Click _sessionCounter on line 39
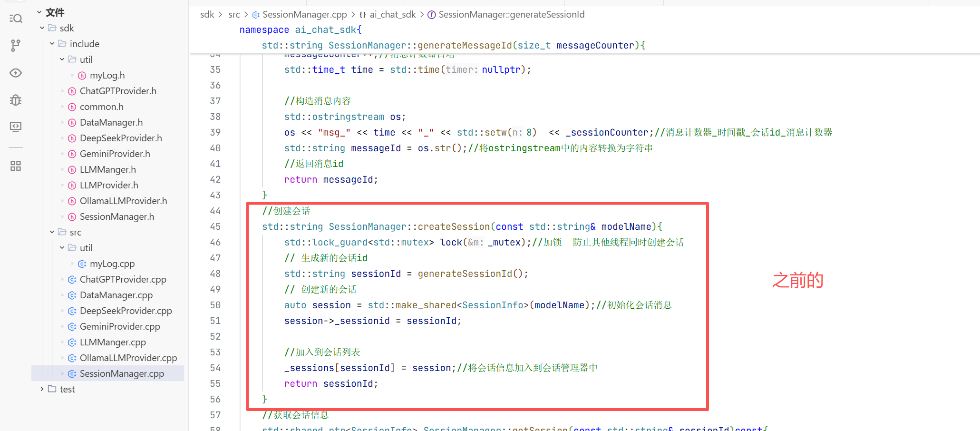This screenshot has height=431, width=980. coord(607,132)
